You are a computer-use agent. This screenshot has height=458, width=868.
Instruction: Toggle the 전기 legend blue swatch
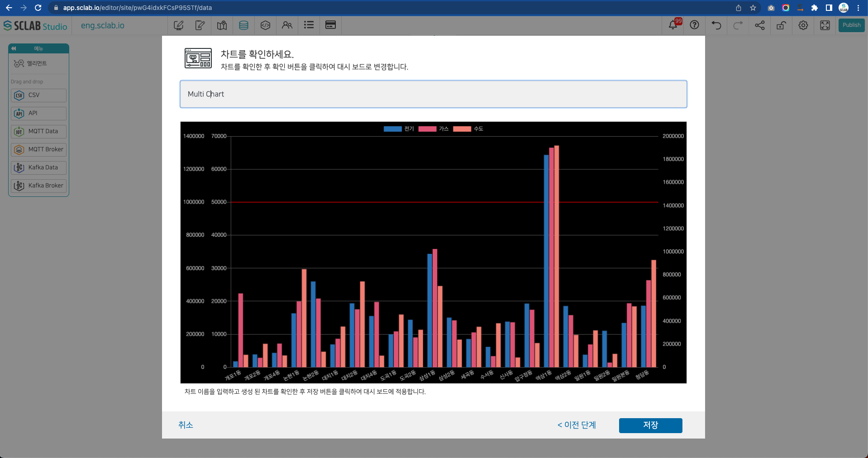tap(392, 129)
